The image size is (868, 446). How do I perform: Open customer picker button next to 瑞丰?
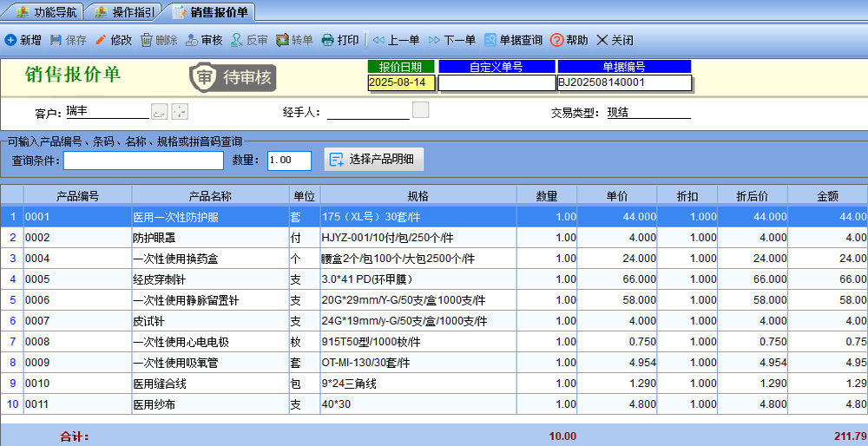point(159,111)
